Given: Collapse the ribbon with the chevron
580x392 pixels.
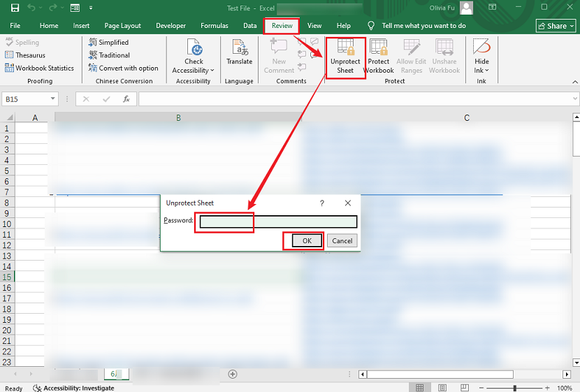Looking at the screenshot, I should (575, 82).
